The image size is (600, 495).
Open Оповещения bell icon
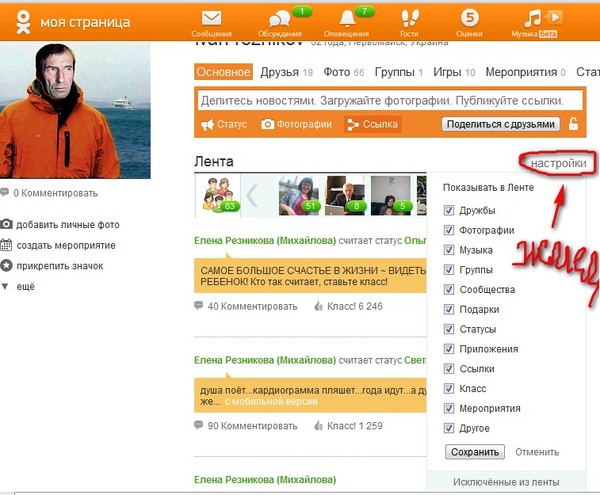[347, 18]
